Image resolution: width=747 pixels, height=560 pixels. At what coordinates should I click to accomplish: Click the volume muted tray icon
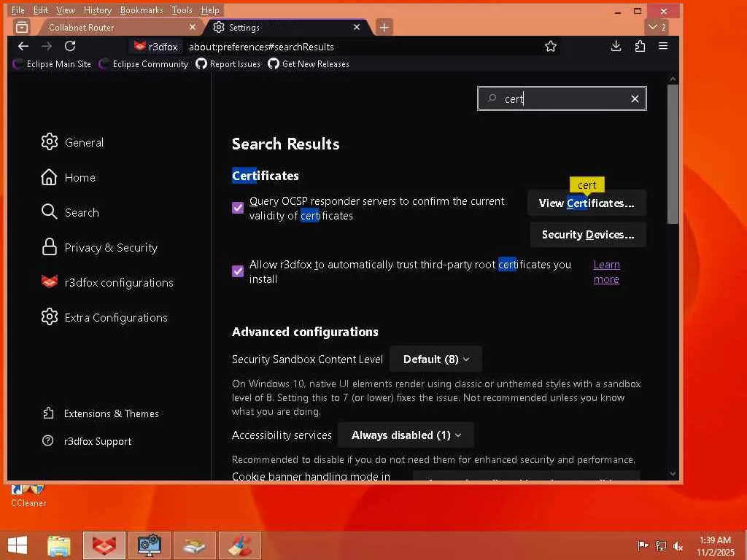click(x=678, y=546)
